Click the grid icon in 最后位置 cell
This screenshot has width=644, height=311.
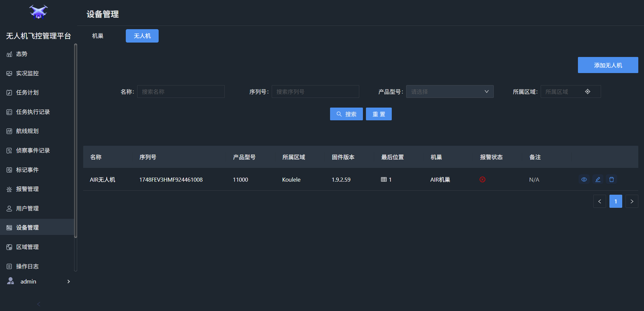tap(384, 179)
